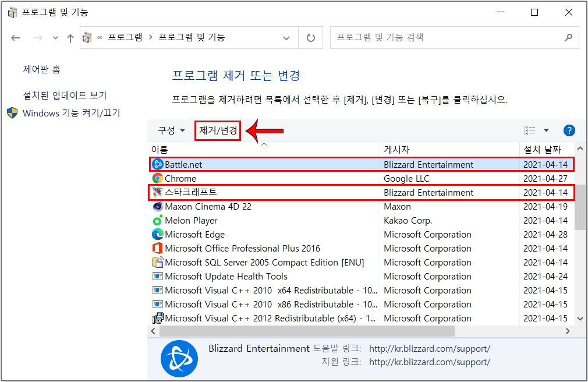Click the 스타크래프트 game icon

pyautogui.click(x=158, y=192)
